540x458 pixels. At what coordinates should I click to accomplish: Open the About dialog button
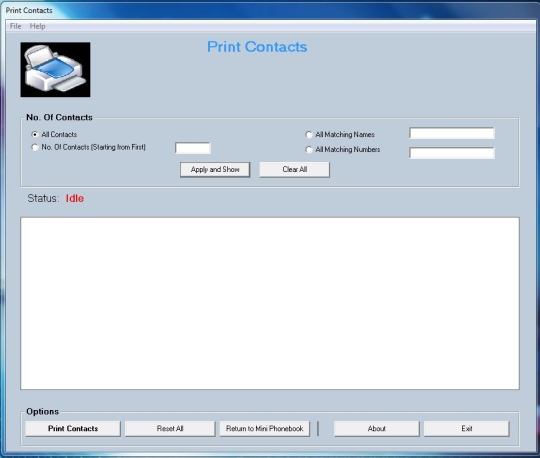377,429
